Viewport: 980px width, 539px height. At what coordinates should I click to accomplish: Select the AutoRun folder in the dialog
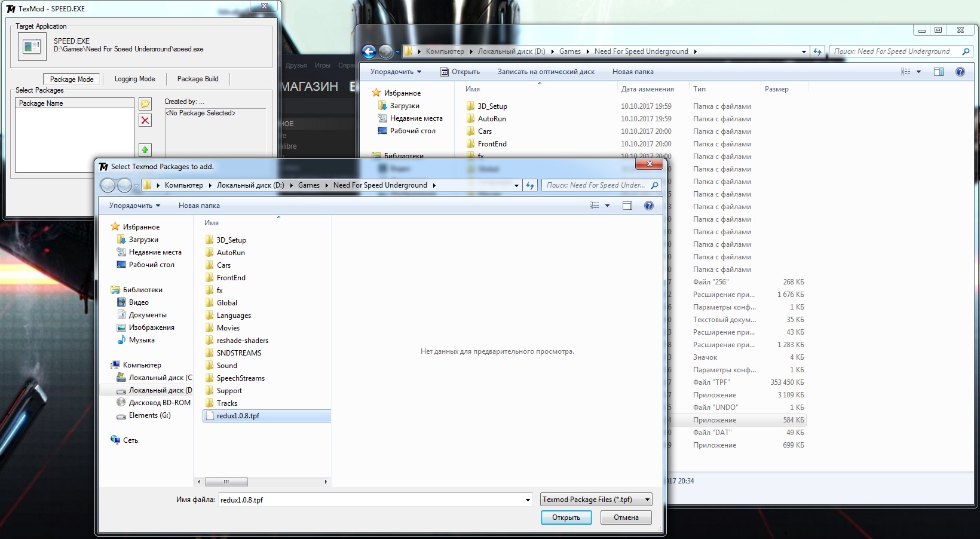tap(231, 253)
